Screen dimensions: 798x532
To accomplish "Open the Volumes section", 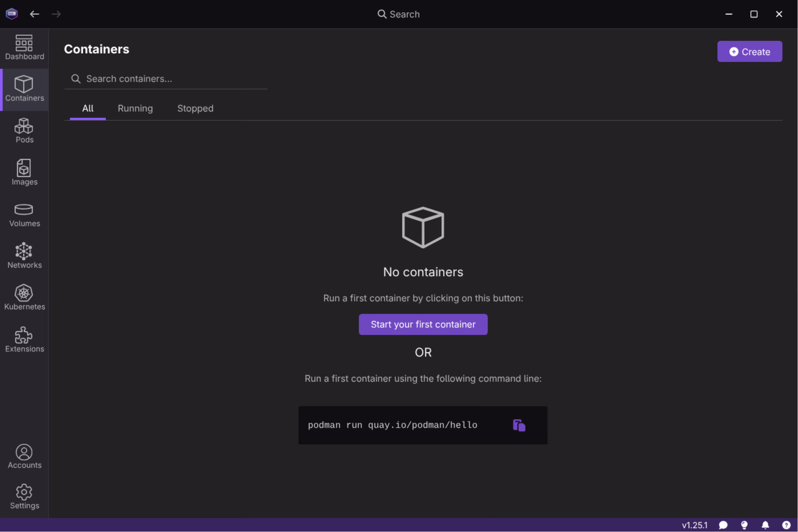I will pyautogui.click(x=24, y=215).
